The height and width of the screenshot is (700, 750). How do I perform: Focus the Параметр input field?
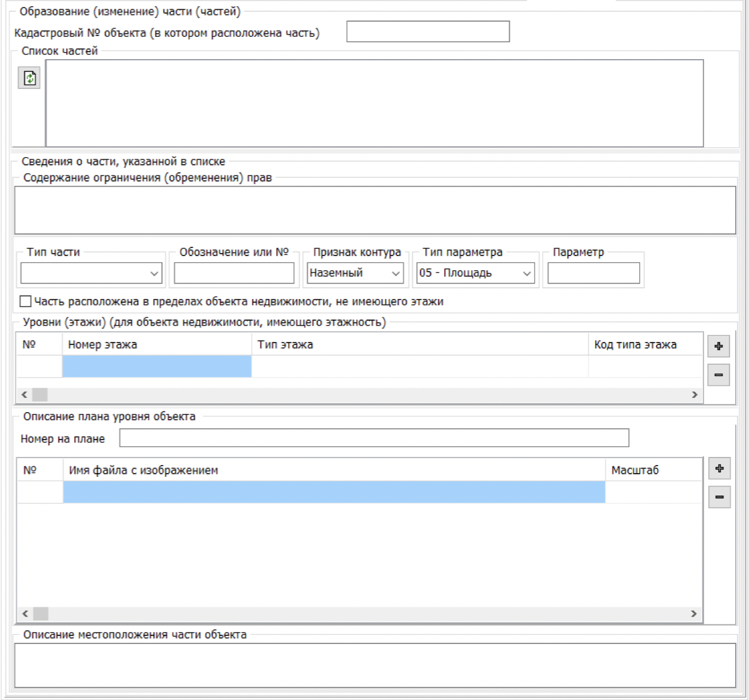click(593, 273)
